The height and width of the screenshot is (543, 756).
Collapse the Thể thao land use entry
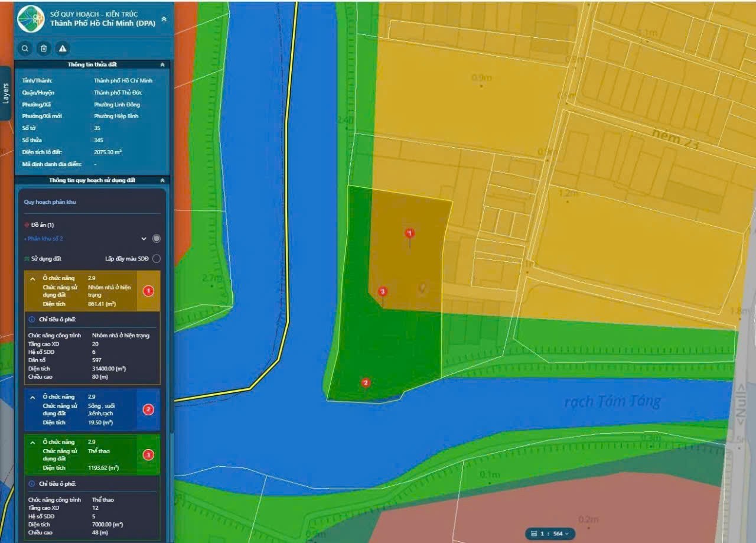[x=32, y=442]
